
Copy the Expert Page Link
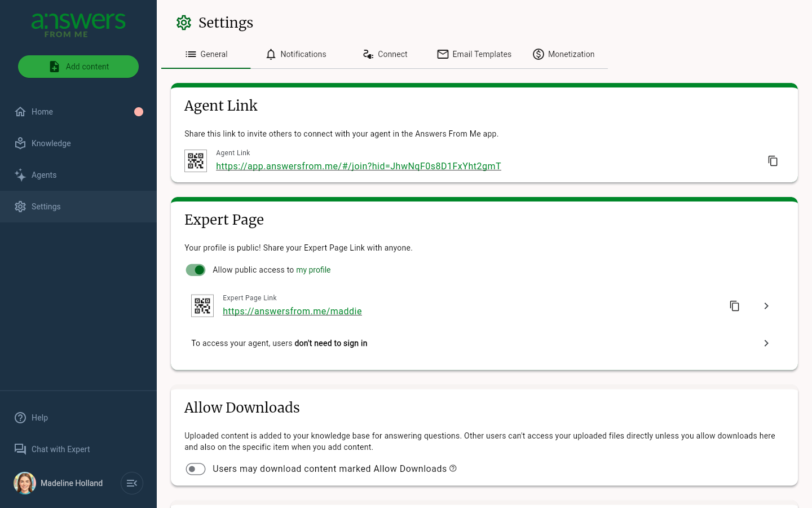tap(734, 306)
